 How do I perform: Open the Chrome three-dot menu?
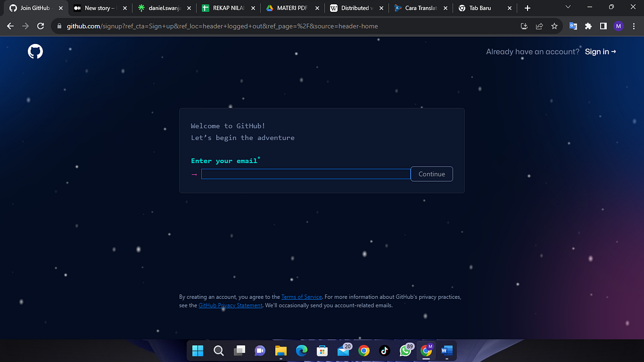point(633,26)
